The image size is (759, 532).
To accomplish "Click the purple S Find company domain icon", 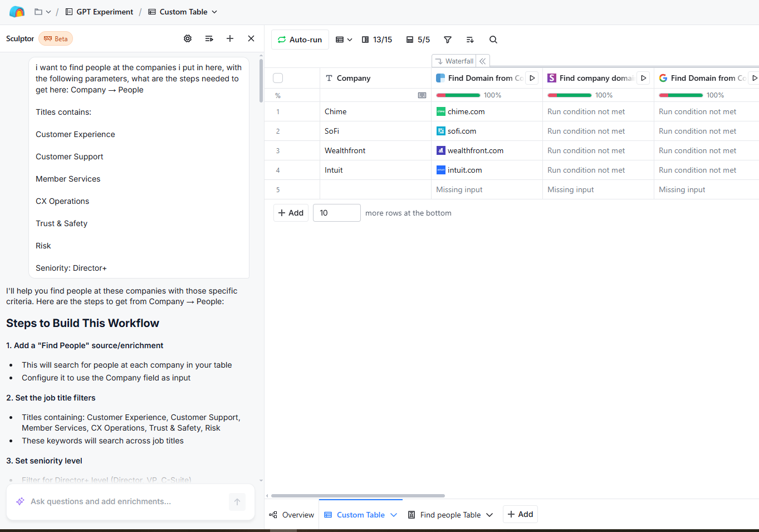I will coord(552,78).
